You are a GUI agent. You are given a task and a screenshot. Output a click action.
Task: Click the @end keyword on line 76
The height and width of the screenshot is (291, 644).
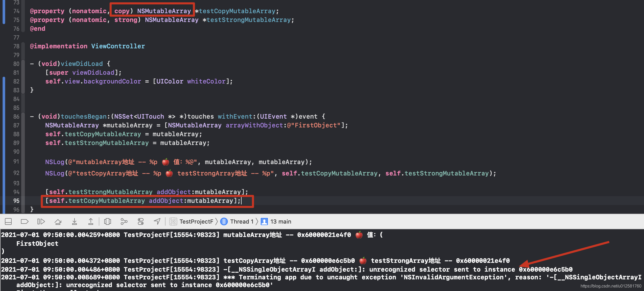38,29
